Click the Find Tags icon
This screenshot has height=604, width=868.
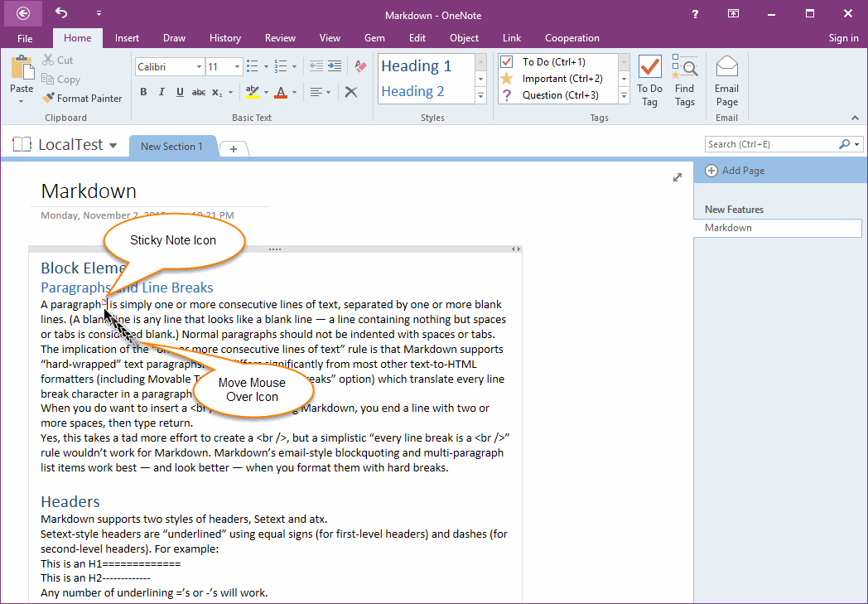coord(685,66)
